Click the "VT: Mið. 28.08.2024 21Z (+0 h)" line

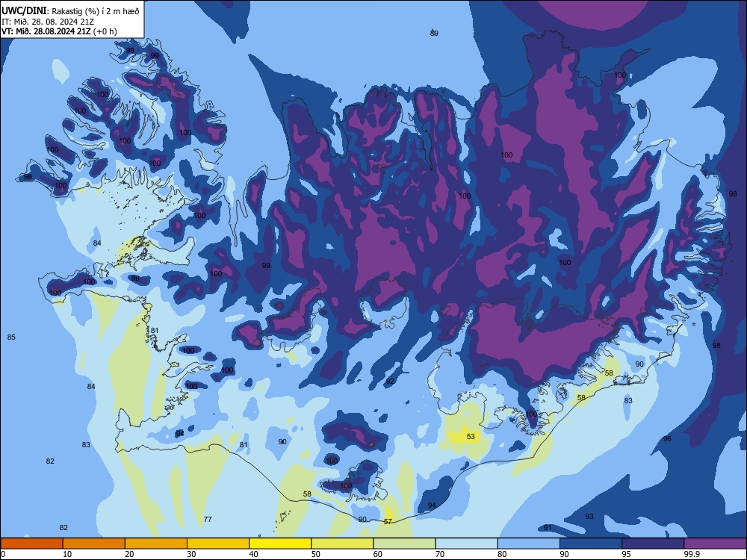59,31
